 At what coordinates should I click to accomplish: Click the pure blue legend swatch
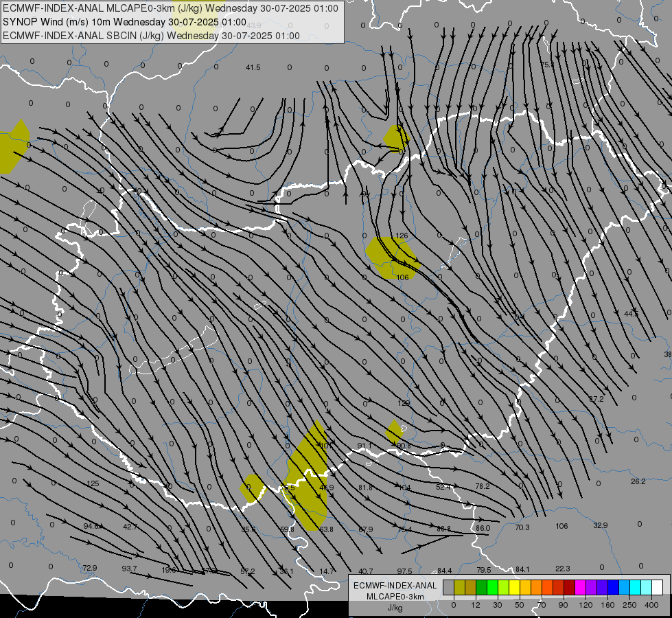pos(614,587)
